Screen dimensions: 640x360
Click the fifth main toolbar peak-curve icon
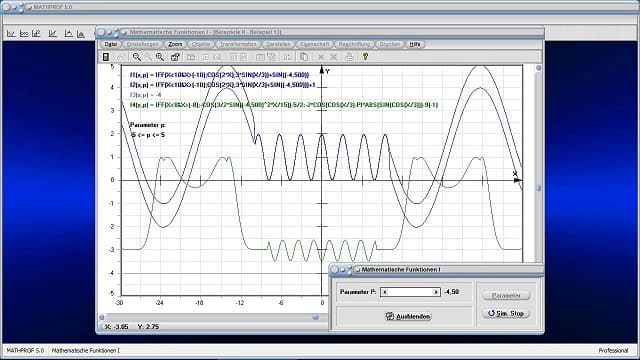tap(69, 34)
